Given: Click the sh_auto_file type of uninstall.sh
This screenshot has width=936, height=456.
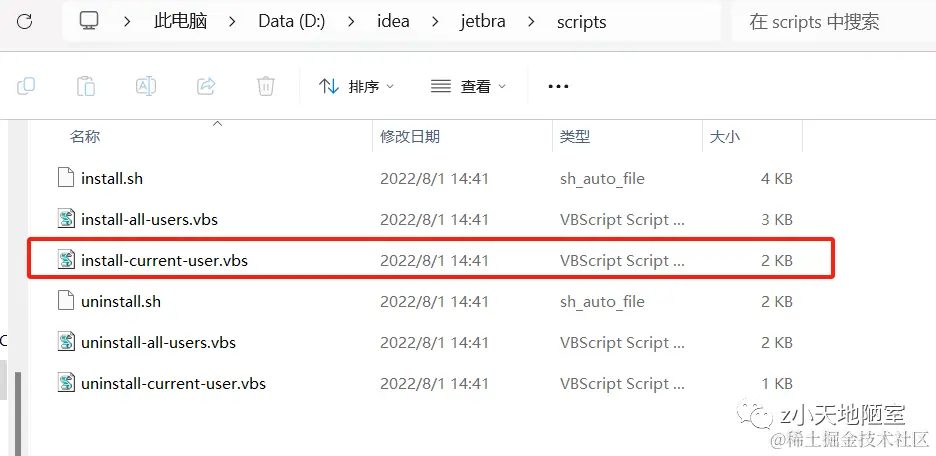Looking at the screenshot, I should click(x=602, y=302).
